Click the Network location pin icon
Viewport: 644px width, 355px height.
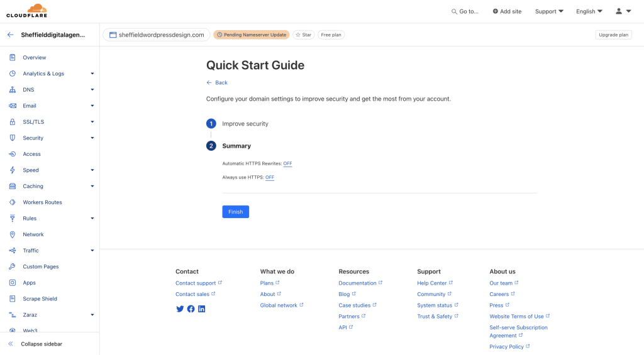(13, 234)
